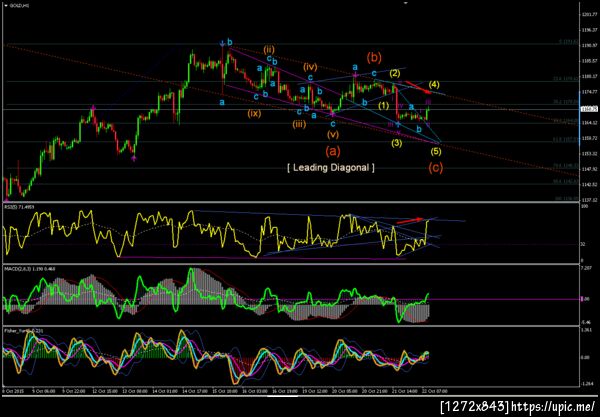Click the Fisher indicator label
Screen dimensions: 600x417
(x=25, y=330)
